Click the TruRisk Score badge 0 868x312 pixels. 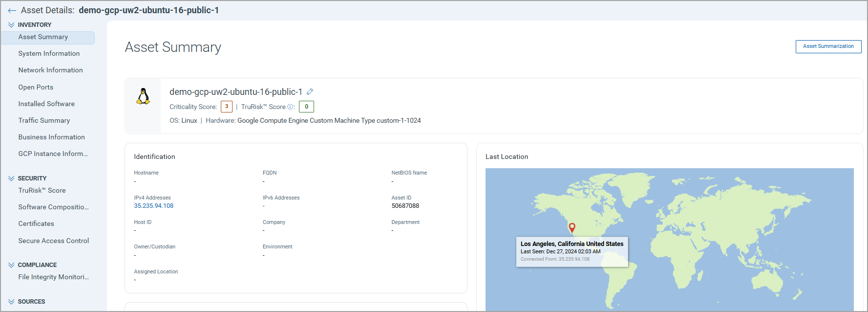pyautogui.click(x=306, y=107)
